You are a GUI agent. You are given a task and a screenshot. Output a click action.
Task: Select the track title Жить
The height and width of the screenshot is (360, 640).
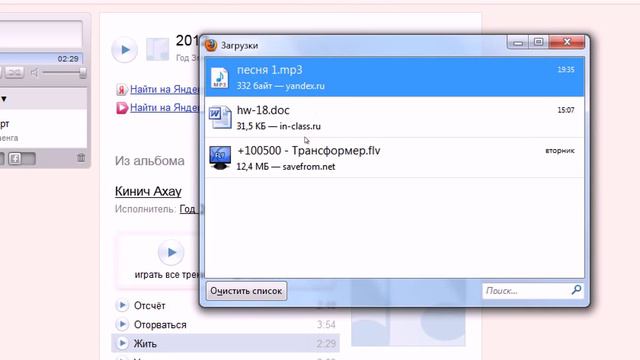tap(145, 344)
